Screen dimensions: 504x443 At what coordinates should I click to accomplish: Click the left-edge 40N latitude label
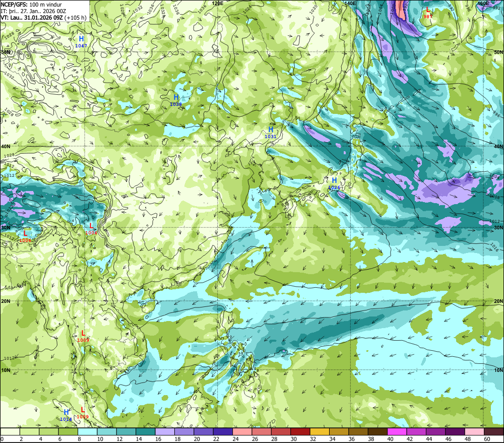6,146
